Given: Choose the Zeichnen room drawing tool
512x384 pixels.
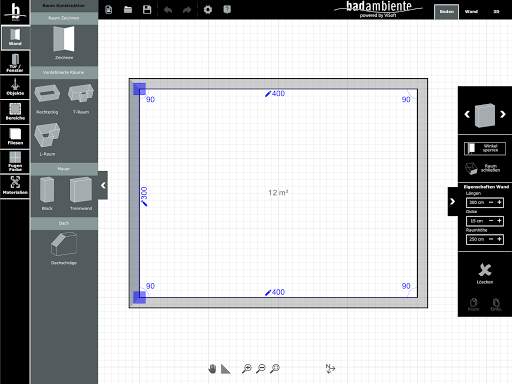Looking at the screenshot, I should (64, 43).
